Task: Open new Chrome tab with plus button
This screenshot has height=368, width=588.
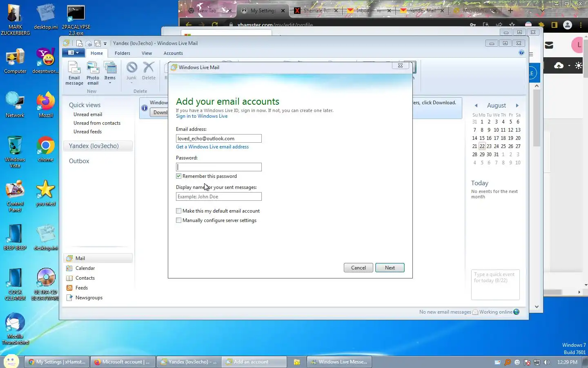Action: pyautogui.click(x=510, y=11)
